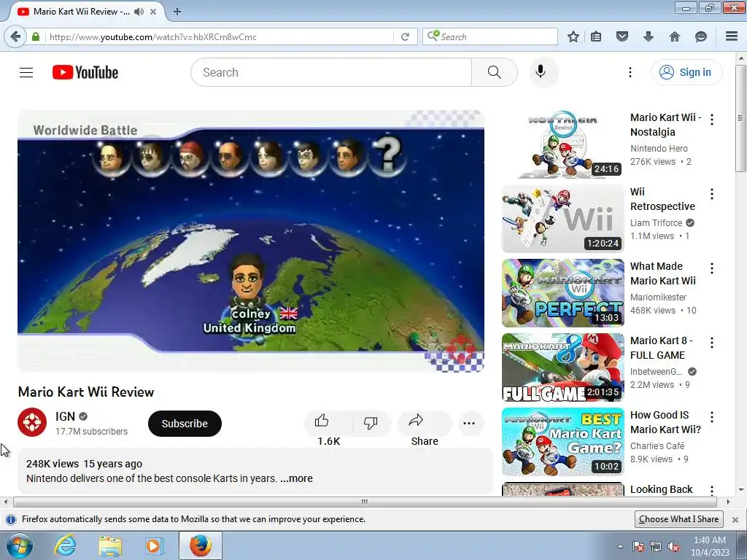Click the vertical page scrollbar thumb
The width and height of the screenshot is (747, 560).
(x=741, y=118)
